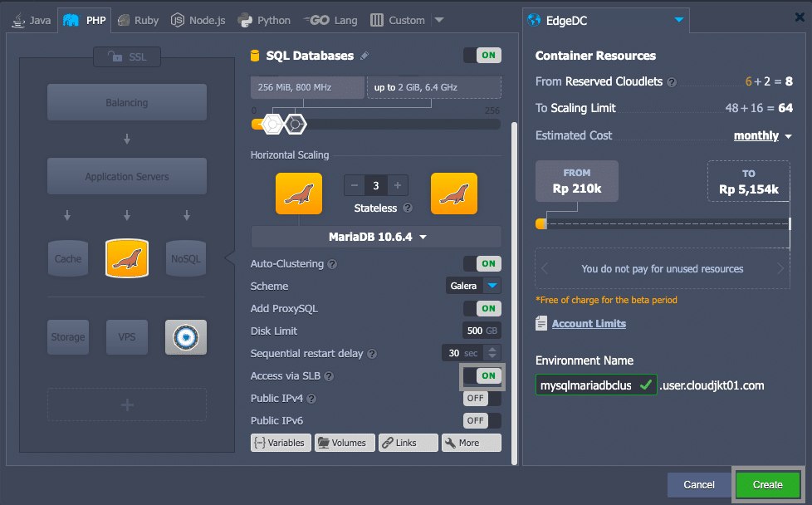The image size is (812, 505).
Task: Select the Python tab
Action: (264, 20)
